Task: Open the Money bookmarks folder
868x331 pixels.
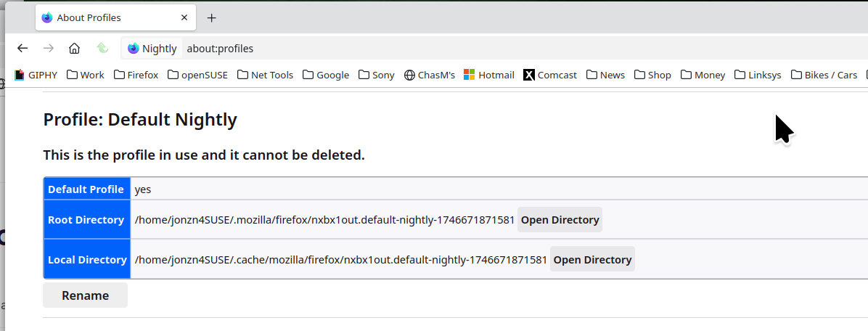Action: 703,75
